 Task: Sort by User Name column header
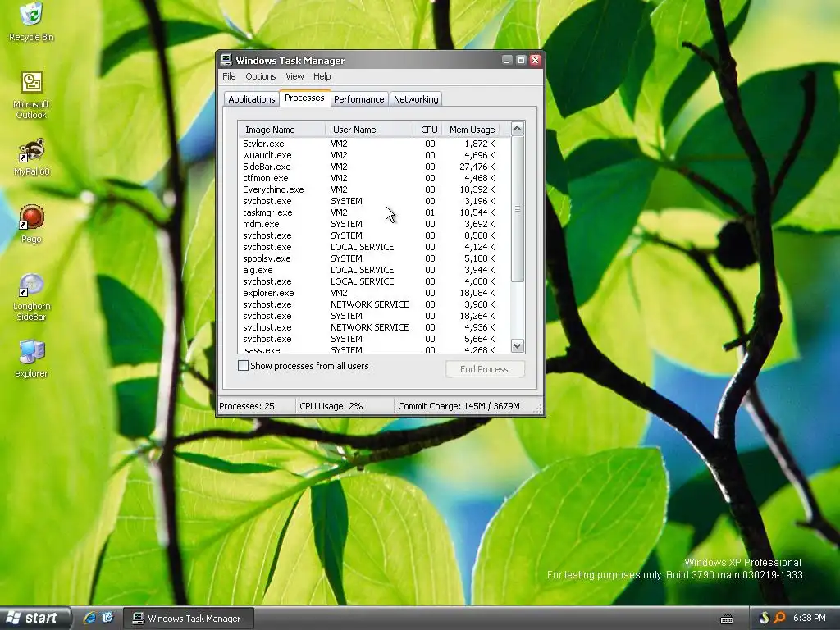click(x=368, y=130)
